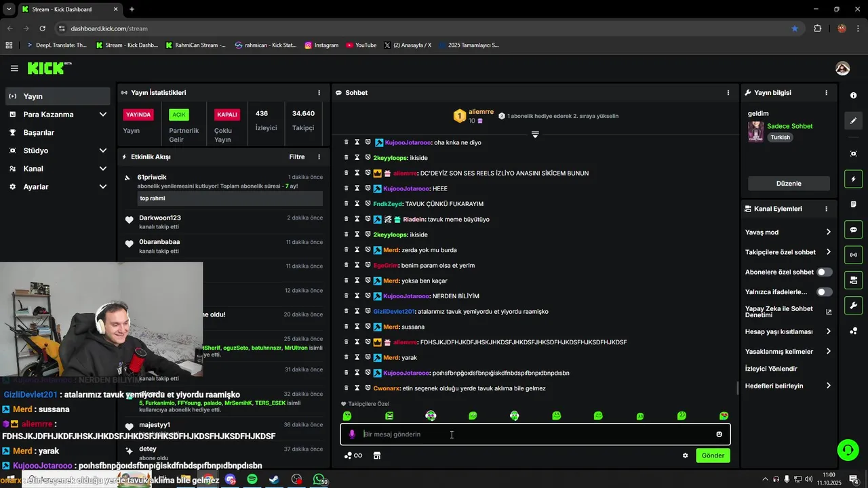This screenshot has height=488, width=868.
Task: Click the dots and infinity icon below chat
Action: point(353,455)
